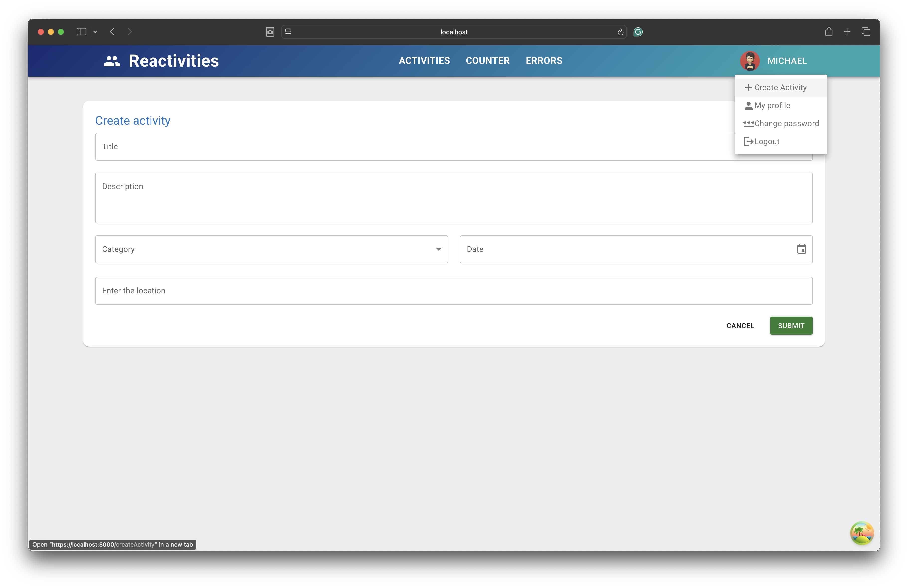Go to ACTIVITIES nav link
This screenshot has height=588, width=908.
point(424,61)
